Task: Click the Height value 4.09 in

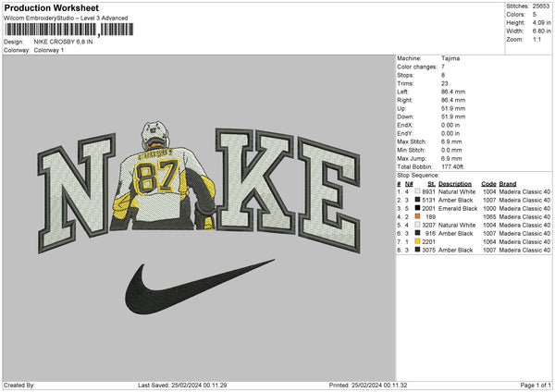Action: (x=541, y=22)
